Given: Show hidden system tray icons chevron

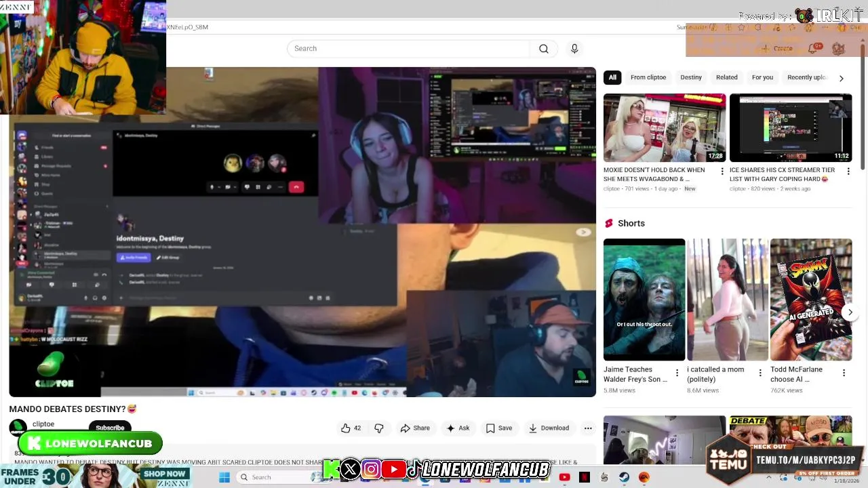Looking at the screenshot, I should pos(769,477).
